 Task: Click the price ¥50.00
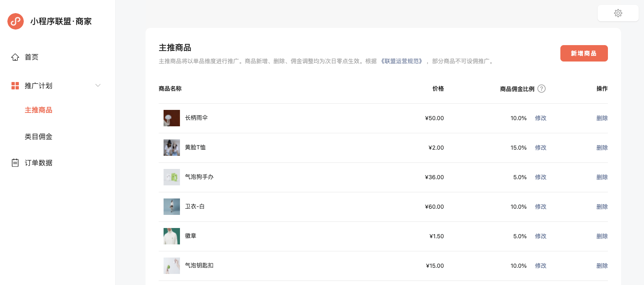[435, 118]
